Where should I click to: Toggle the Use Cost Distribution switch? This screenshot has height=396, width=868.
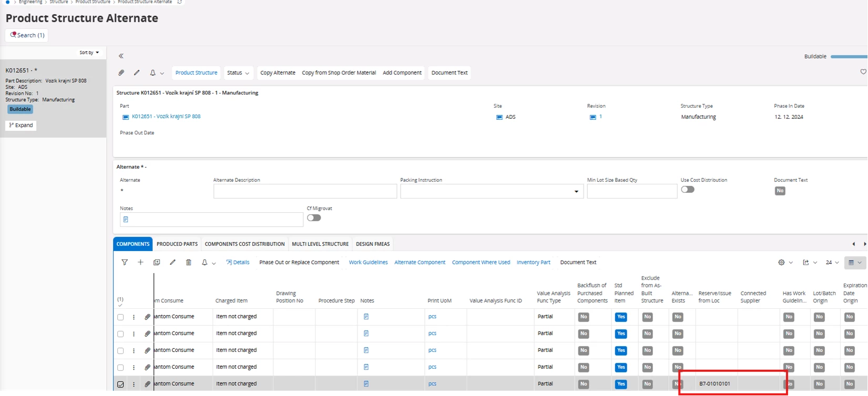(687, 190)
